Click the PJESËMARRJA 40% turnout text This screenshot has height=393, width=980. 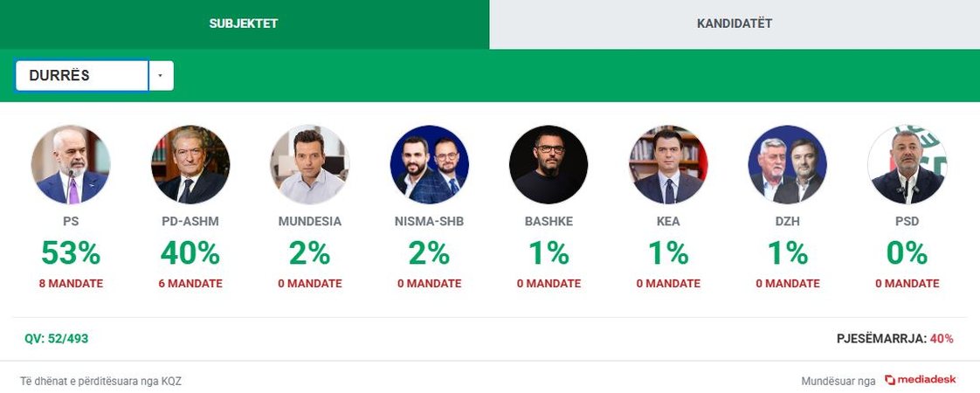(895, 339)
